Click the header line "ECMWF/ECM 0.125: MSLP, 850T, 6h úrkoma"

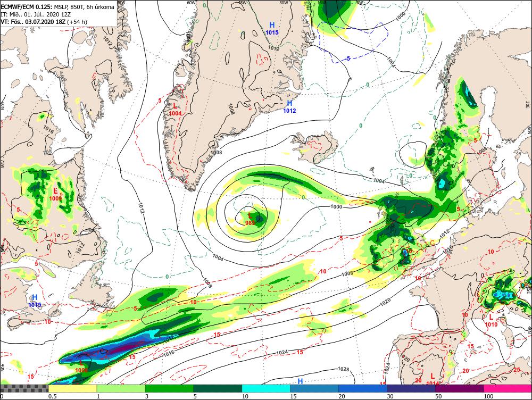57,7
